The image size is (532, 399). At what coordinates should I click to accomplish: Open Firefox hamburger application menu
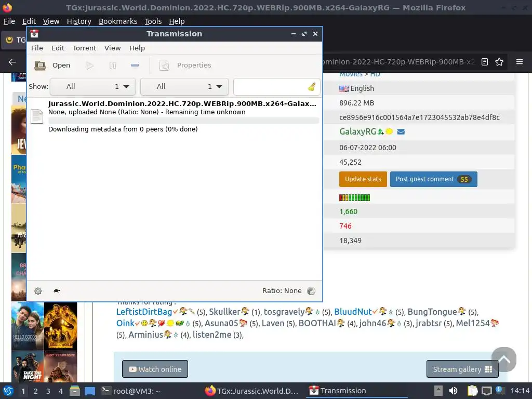pyautogui.click(x=520, y=62)
